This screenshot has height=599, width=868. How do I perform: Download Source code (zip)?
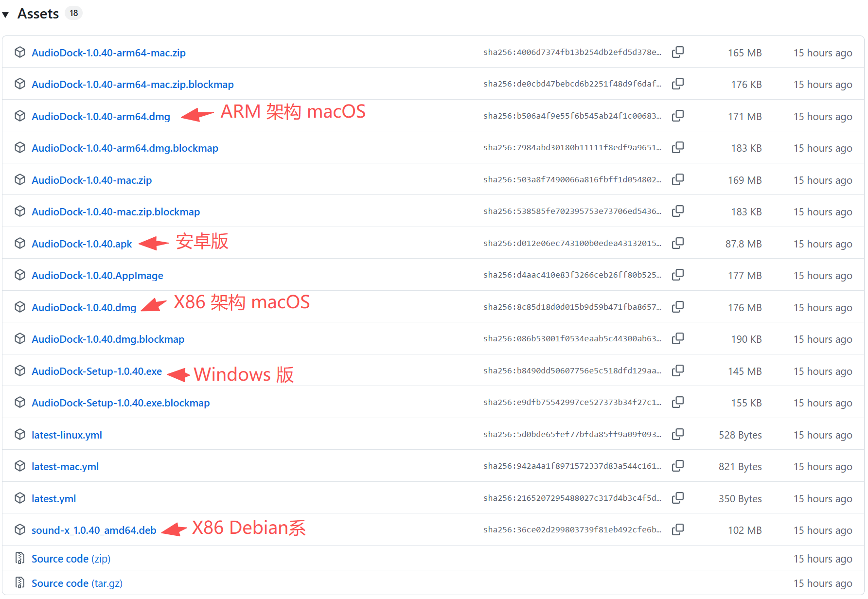click(71, 559)
